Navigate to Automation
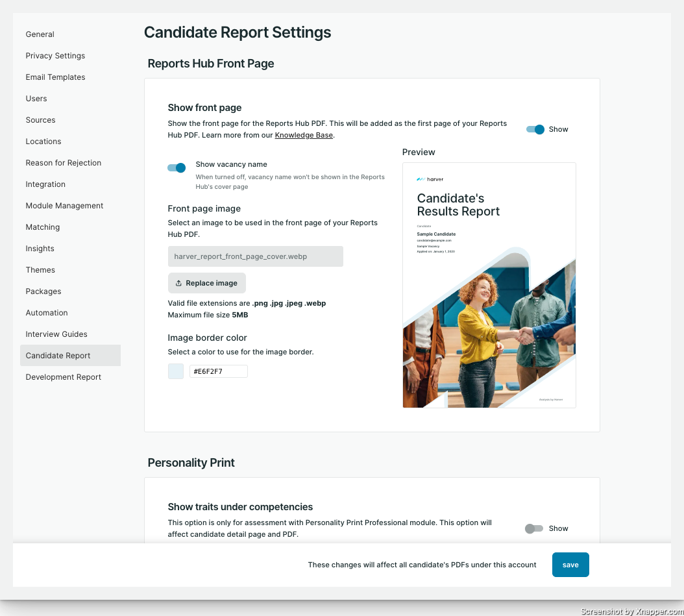Viewport: 684px width, 616px height. pos(46,312)
